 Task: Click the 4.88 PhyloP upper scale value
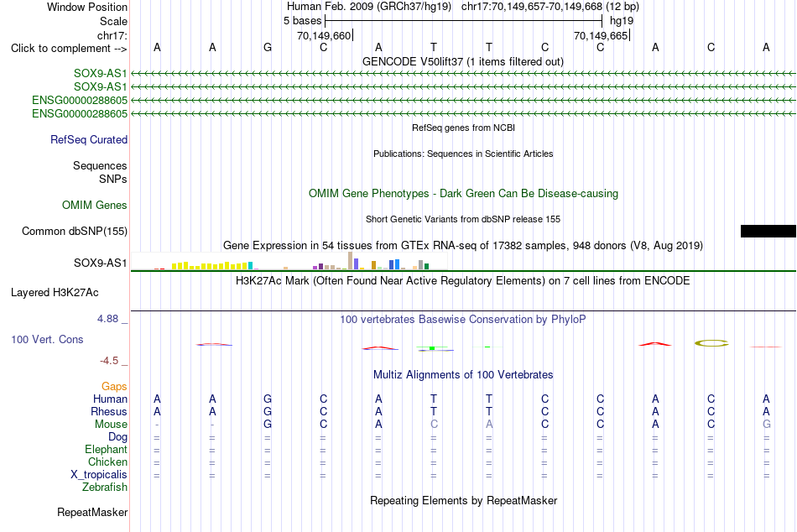(x=107, y=319)
